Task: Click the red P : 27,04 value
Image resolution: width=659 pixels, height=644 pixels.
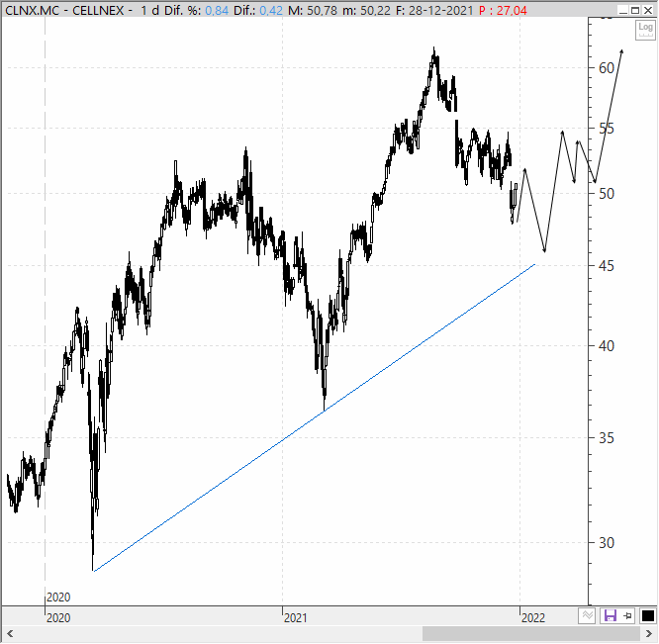Action: (503, 10)
